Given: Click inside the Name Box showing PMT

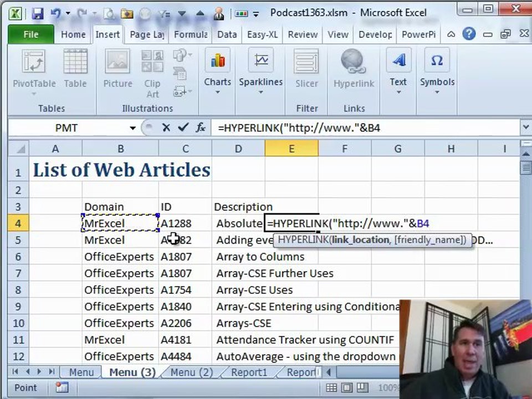Looking at the screenshot, I should click(67, 128).
